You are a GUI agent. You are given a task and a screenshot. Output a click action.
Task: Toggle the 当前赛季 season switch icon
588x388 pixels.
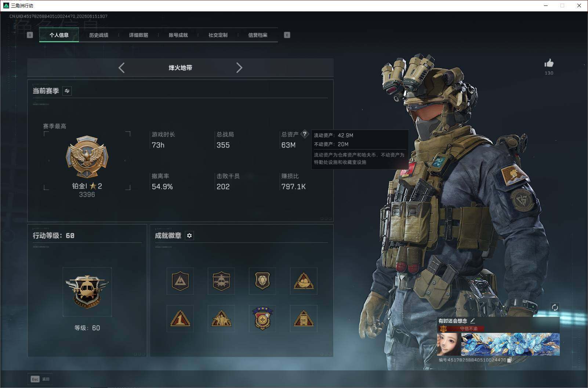click(67, 91)
